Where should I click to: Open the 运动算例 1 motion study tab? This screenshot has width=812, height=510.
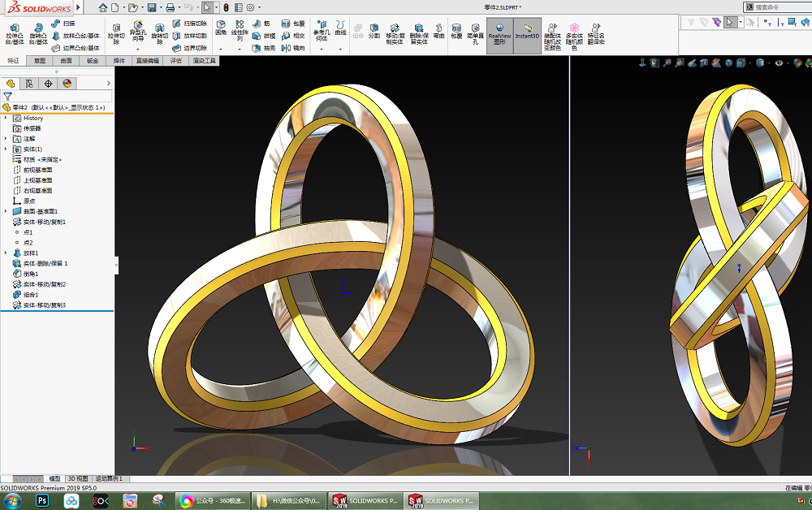pyautogui.click(x=109, y=479)
